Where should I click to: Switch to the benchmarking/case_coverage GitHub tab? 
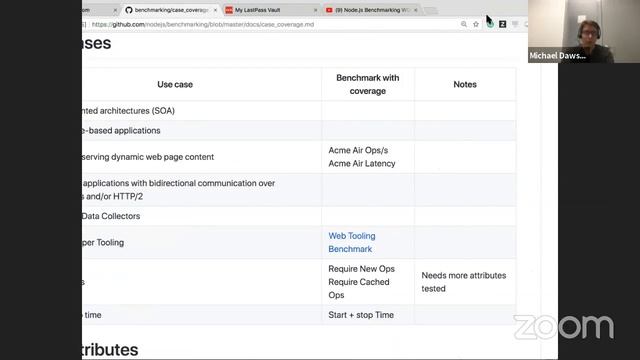pyautogui.click(x=171, y=10)
